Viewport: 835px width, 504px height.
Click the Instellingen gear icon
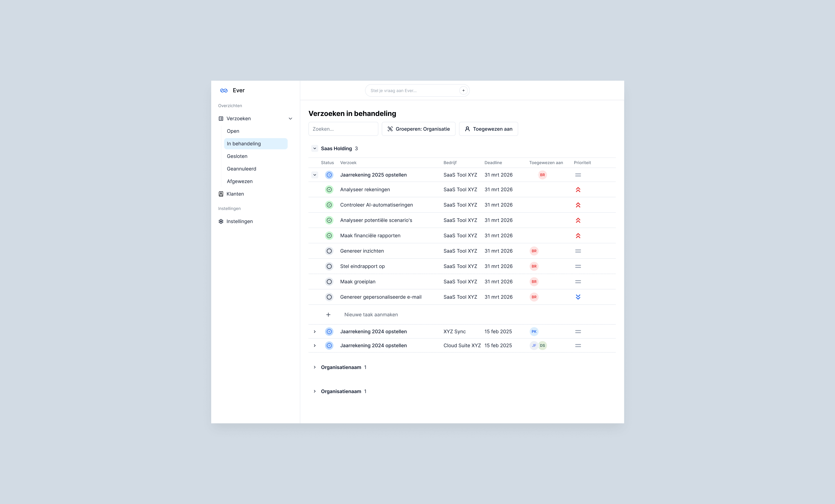221,221
